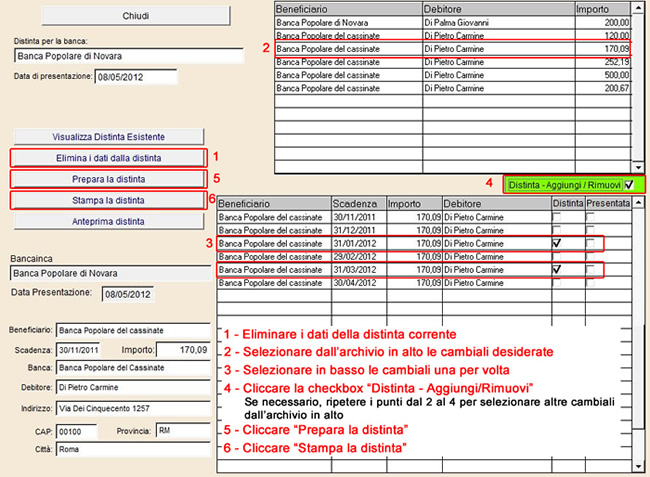This screenshot has height=477, width=650.
Task: Click the CAP field
Action: point(76,431)
